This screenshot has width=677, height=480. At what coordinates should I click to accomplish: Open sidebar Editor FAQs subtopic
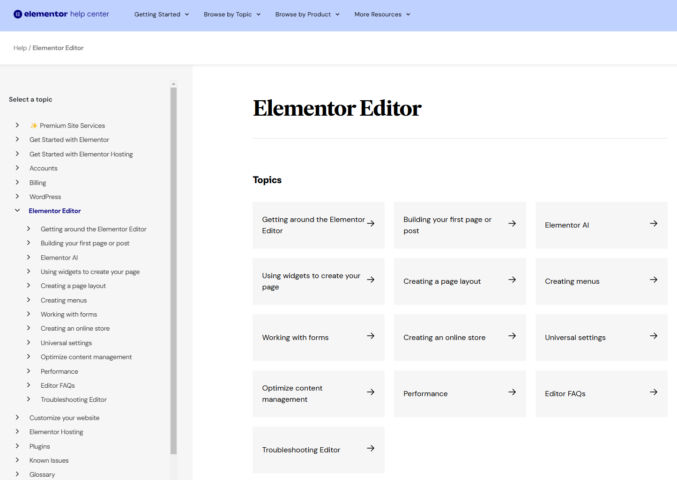coord(57,385)
